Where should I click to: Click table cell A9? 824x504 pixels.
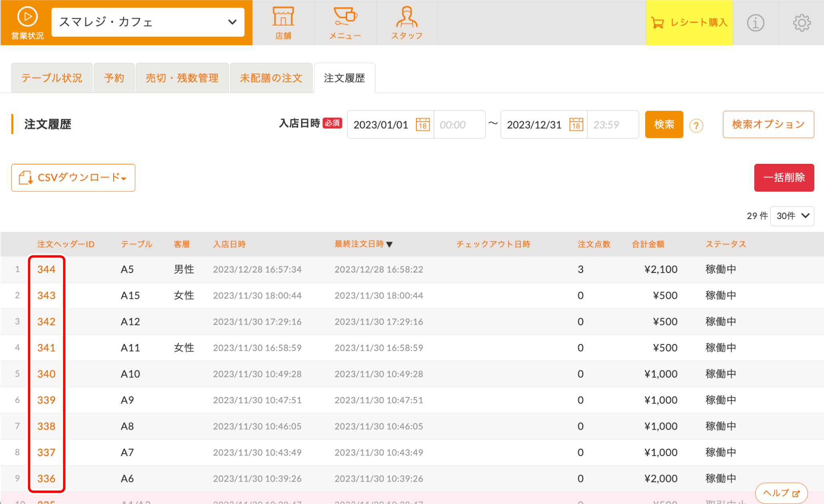point(127,400)
